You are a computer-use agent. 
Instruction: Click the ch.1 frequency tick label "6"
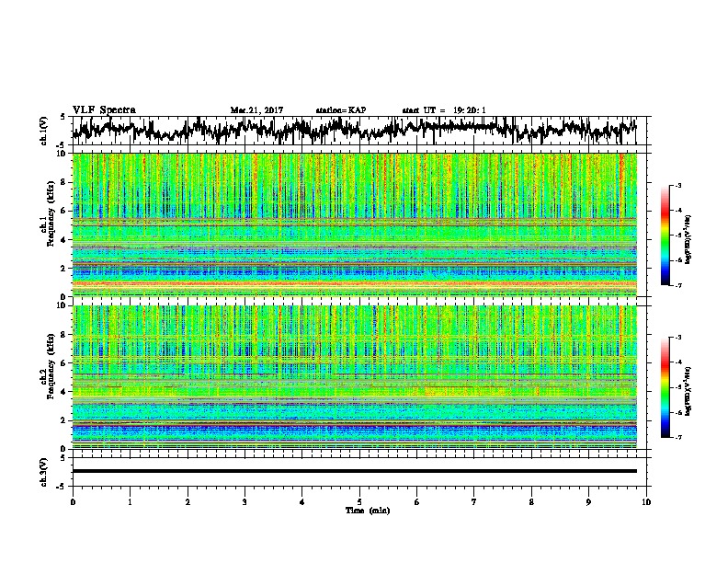click(63, 211)
